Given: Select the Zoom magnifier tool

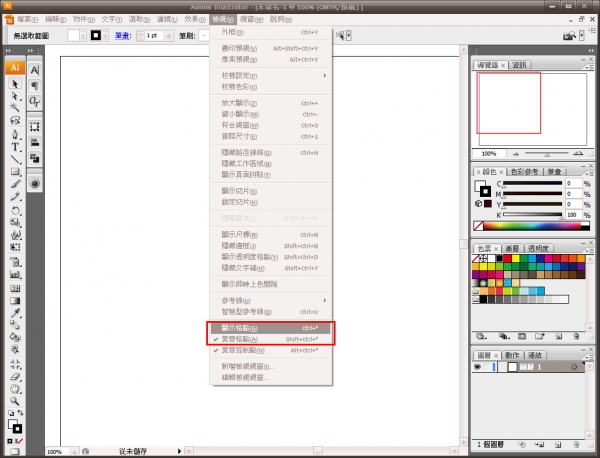Looking at the screenshot, I should coord(15,401).
